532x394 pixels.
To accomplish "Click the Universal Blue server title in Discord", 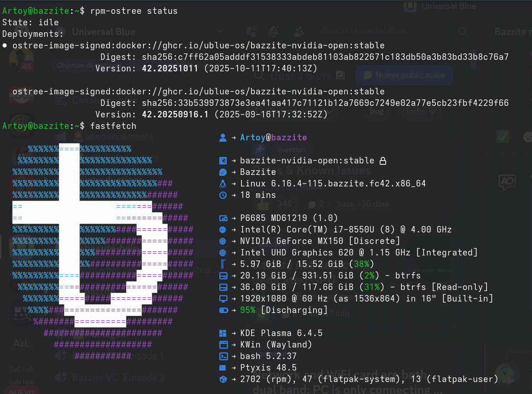I will (103, 32).
